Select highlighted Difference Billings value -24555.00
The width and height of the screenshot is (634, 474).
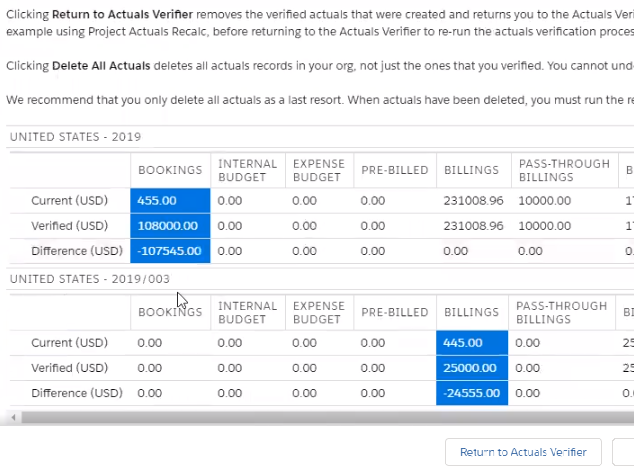point(470,393)
